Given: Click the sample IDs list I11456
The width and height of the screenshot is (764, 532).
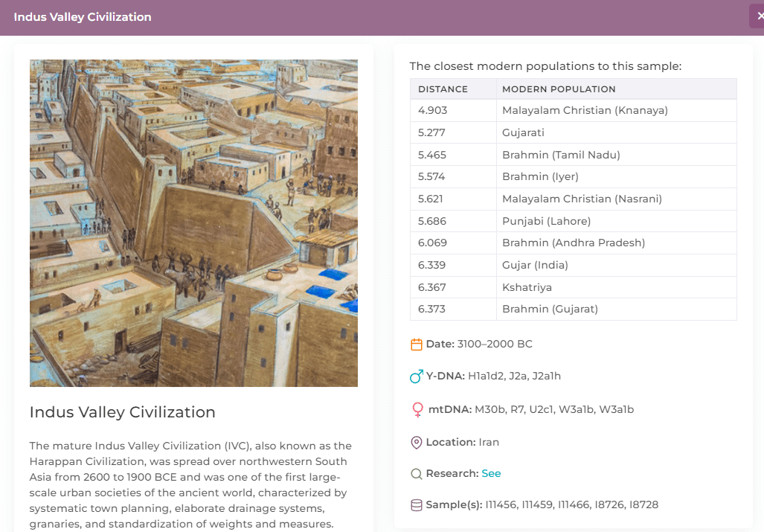Looking at the screenshot, I should pos(571,504).
